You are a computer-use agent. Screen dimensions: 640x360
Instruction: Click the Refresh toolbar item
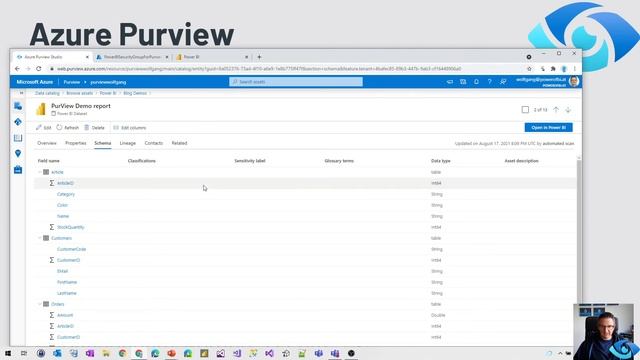pyautogui.click(x=67, y=128)
